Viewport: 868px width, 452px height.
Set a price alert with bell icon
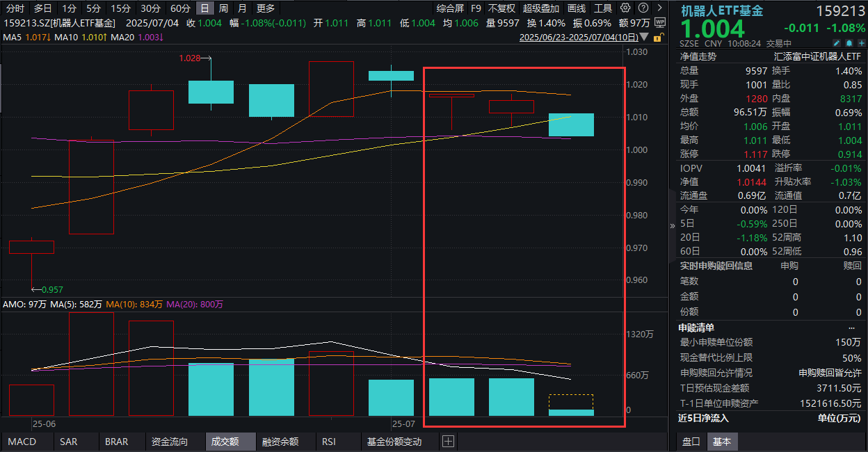click(849, 43)
